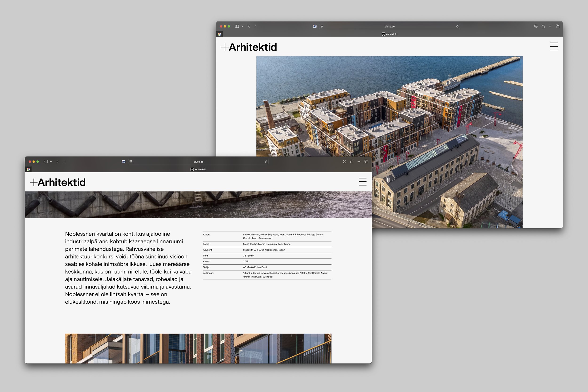Show tab overview in the front window
The width and height of the screenshot is (588, 392).
coord(366,162)
